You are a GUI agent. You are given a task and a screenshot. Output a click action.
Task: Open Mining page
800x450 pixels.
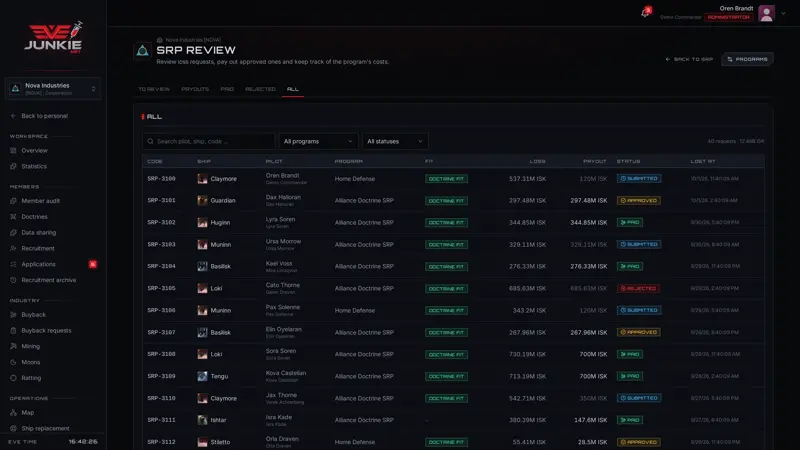[30, 346]
